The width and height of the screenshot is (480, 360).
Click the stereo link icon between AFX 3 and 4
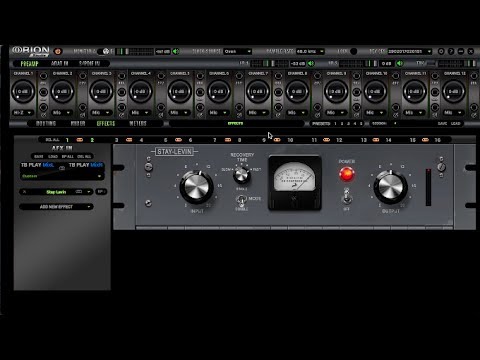129,140
